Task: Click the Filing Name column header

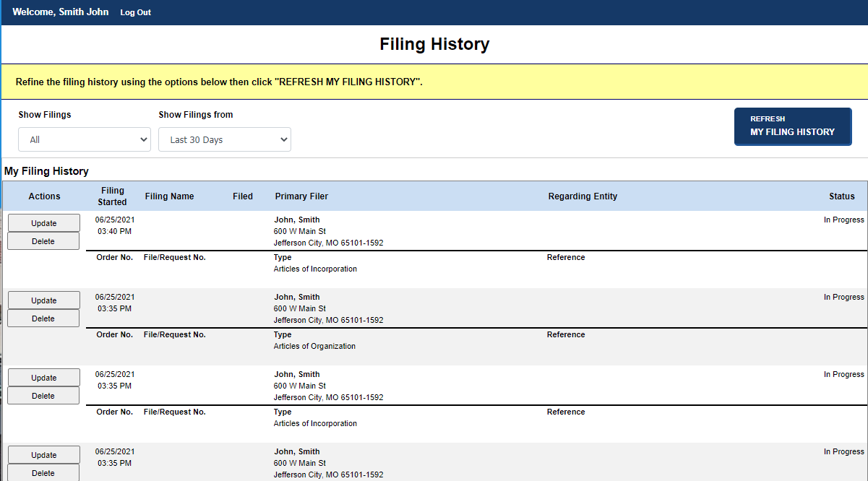Action: pyautogui.click(x=169, y=196)
